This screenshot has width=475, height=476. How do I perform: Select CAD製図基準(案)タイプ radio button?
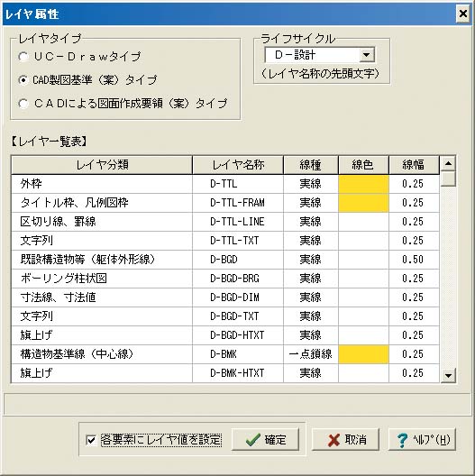23,80
